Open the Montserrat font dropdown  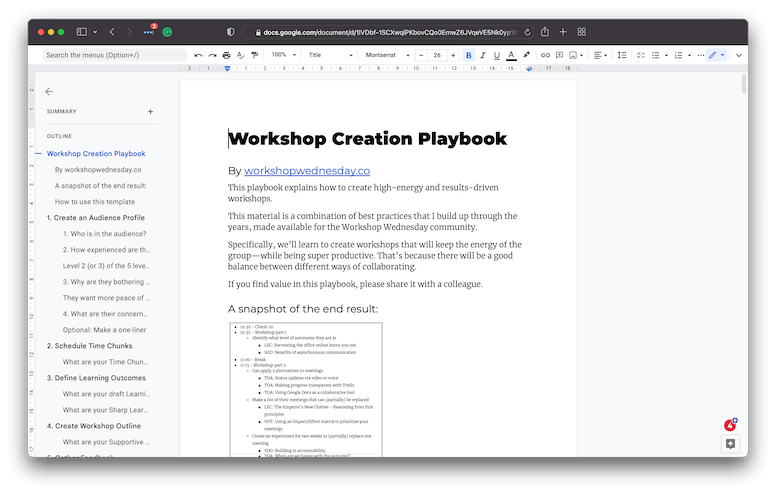pyautogui.click(x=388, y=55)
